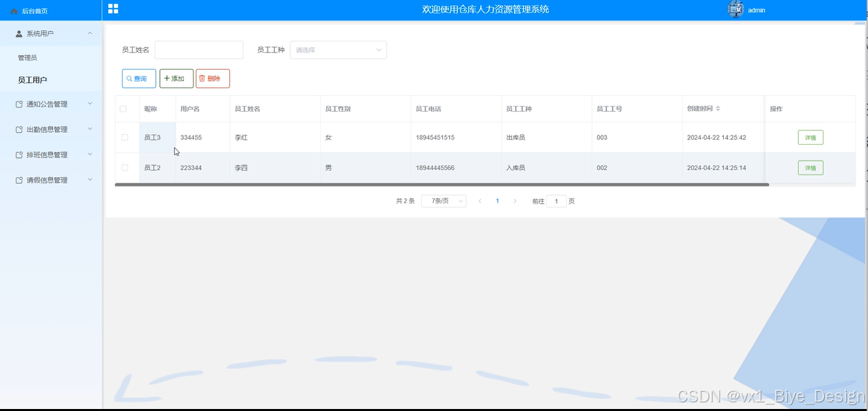The height and width of the screenshot is (411, 868).
Task: Open the 员工工种 dropdown filter
Action: click(338, 50)
